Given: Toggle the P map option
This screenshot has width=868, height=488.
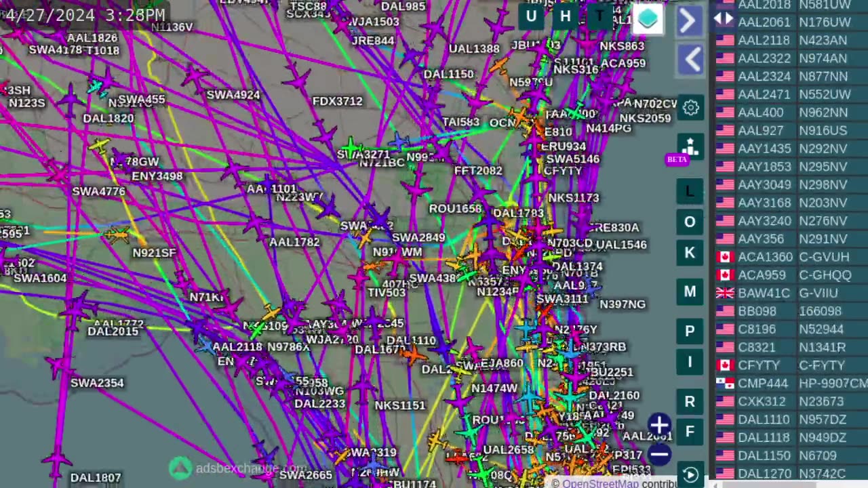Looking at the screenshot, I should [x=690, y=331].
